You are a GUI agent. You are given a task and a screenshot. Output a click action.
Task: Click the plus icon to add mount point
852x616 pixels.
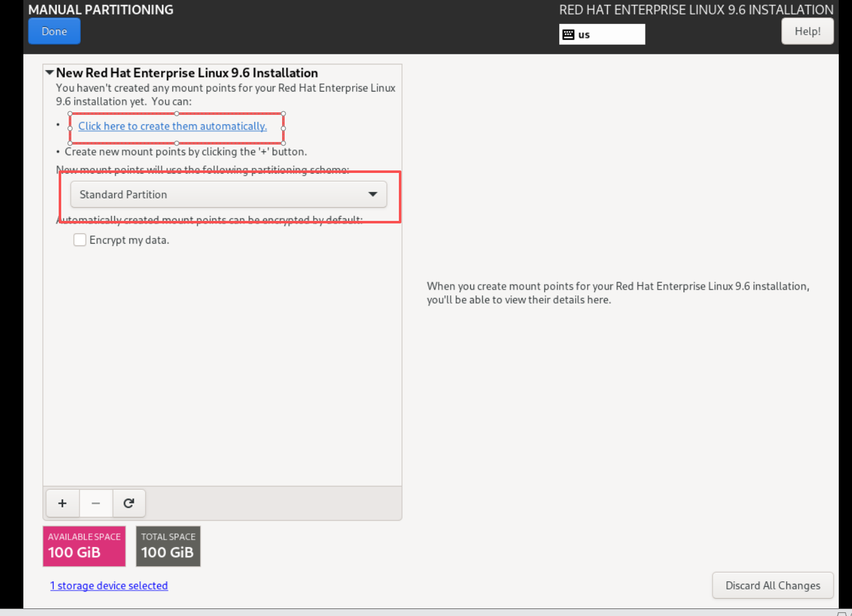(62, 503)
